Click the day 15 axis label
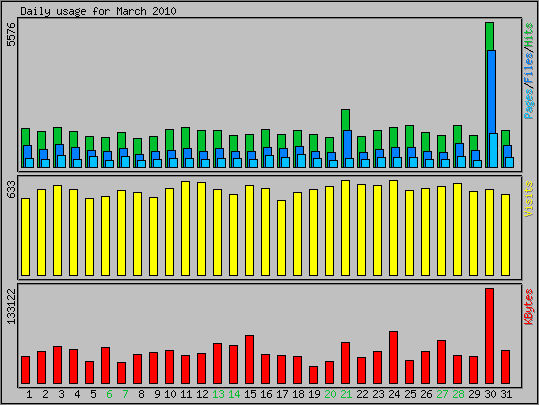This screenshot has height=405, width=539. (x=250, y=394)
